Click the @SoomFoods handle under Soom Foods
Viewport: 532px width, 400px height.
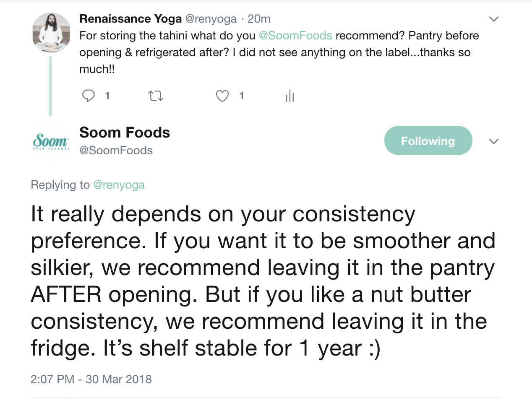(116, 151)
